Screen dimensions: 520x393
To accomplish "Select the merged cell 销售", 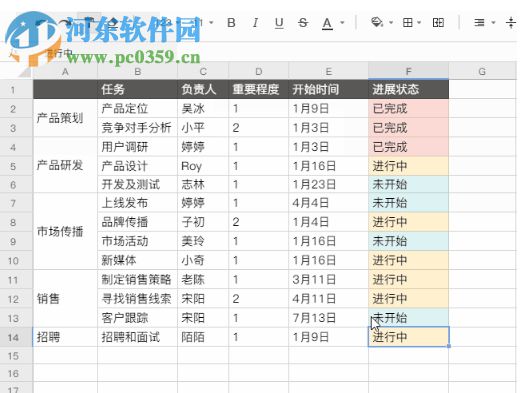I will click(65, 298).
